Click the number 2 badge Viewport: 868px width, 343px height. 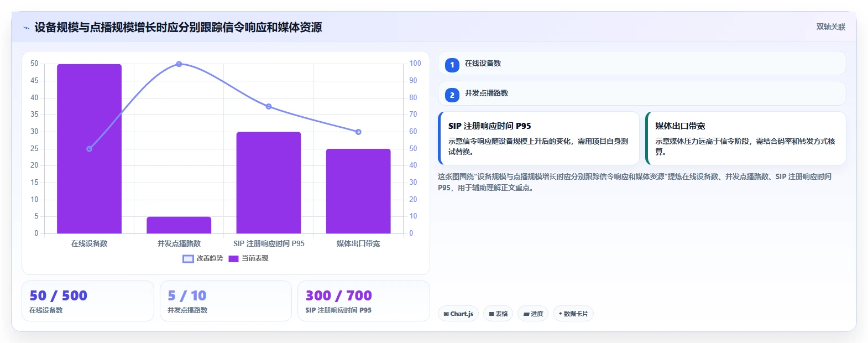point(452,95)
